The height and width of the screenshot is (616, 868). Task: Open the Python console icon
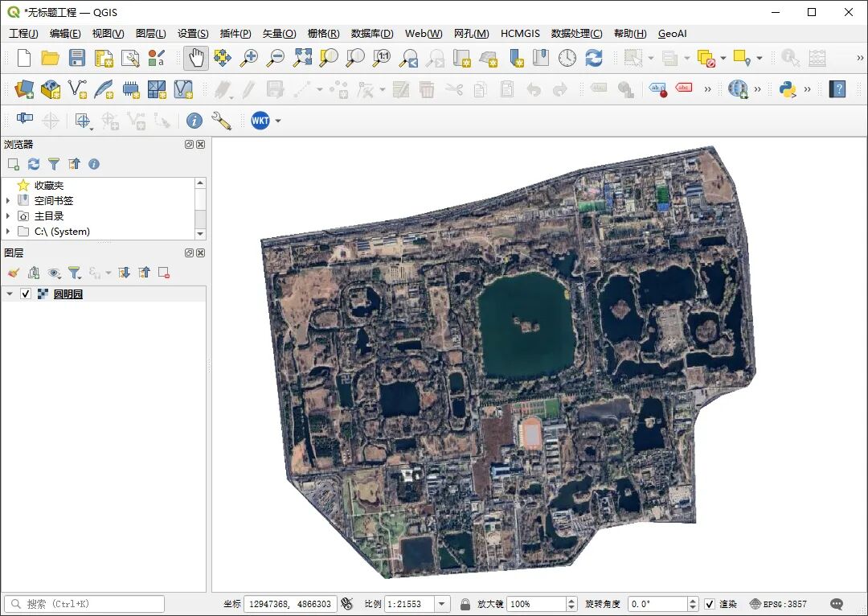(x=787, y=89)
